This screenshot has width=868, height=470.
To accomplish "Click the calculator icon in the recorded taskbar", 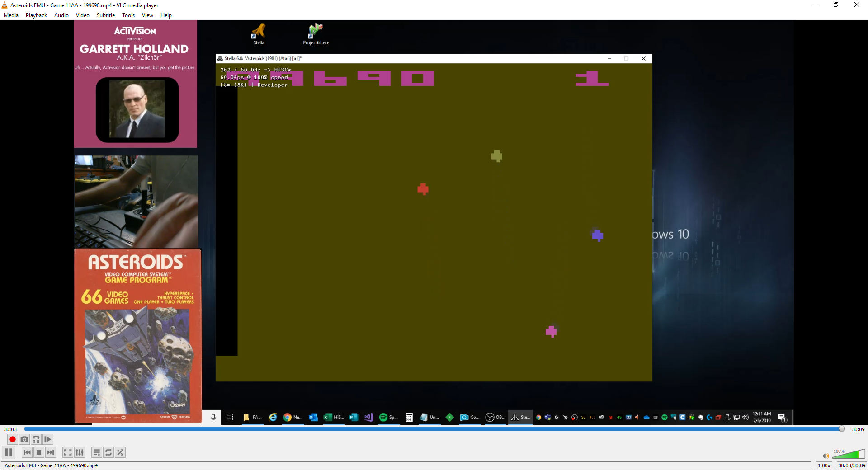I will click(409, 417).
